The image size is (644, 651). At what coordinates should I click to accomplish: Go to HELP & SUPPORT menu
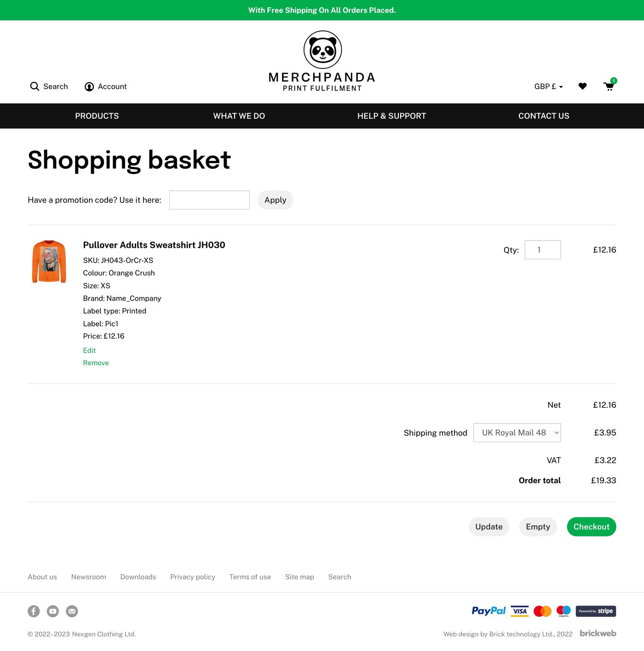[x=391, y=116]
